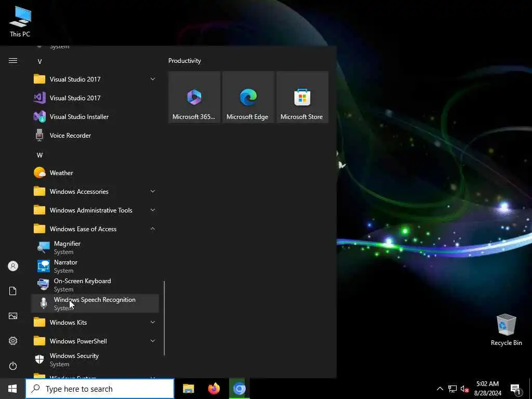
Task: Expand the Windows PowerShell folder
Action: click(95, 341)
